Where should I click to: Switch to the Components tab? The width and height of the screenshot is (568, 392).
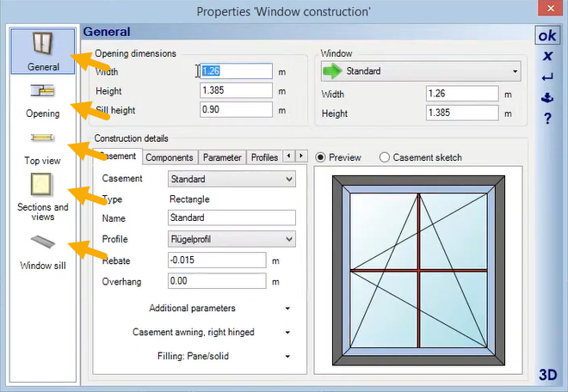pyautogui.click(x=169, y=157)
